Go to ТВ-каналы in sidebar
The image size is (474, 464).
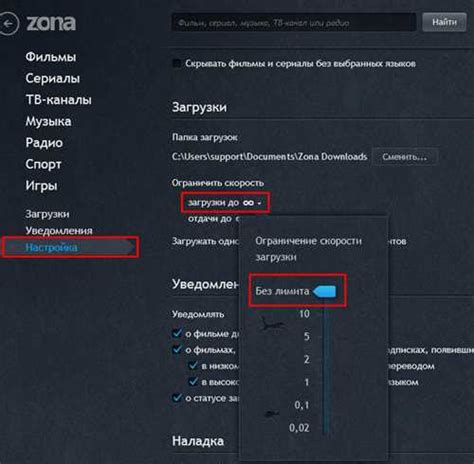coord(59,100)
